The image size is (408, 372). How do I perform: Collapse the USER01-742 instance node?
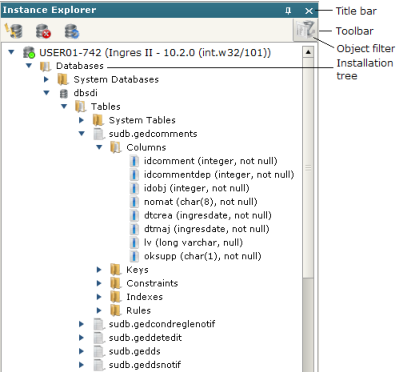(x=12, y=52)
